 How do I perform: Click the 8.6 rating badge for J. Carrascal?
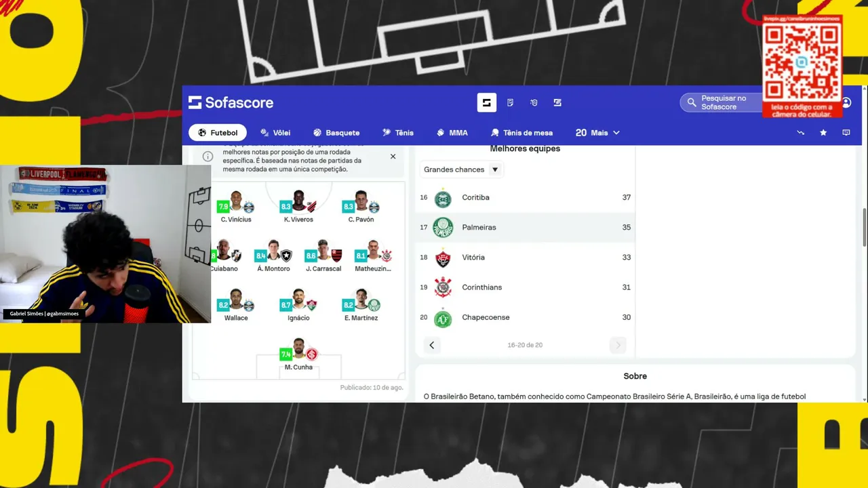pos(311,256)
